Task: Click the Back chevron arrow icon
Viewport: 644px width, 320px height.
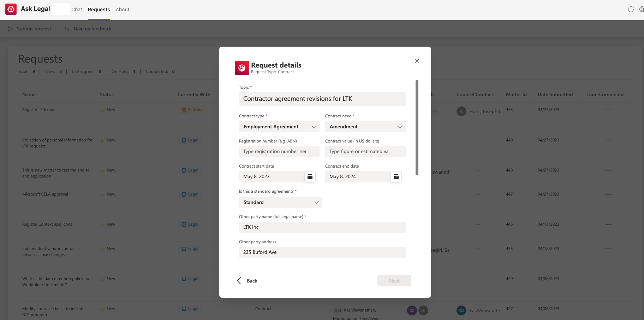Action: point(239,281)
